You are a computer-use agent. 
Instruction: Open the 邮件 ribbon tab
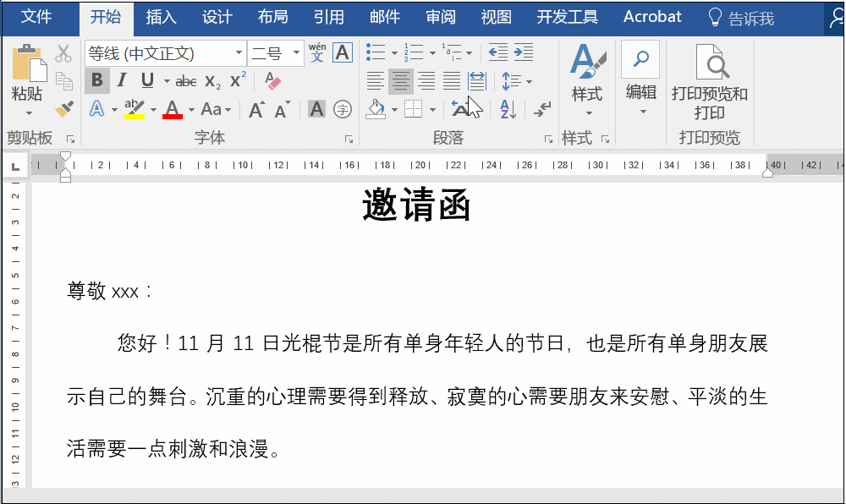(x=385, y=15)
